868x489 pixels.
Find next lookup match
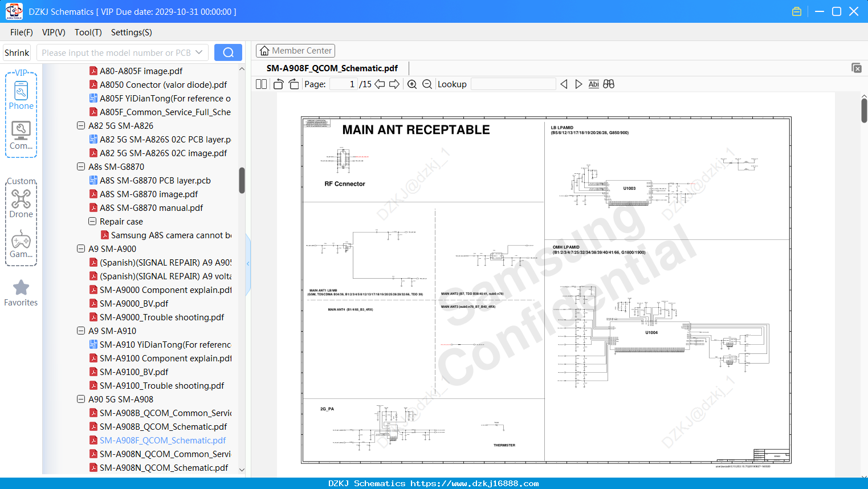[x=578, y=84]
